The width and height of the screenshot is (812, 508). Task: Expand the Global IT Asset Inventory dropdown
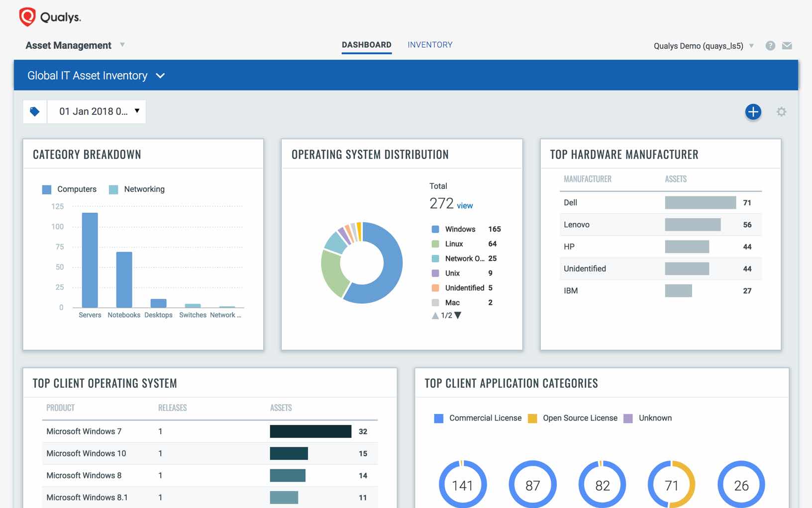tap(160, 76)
